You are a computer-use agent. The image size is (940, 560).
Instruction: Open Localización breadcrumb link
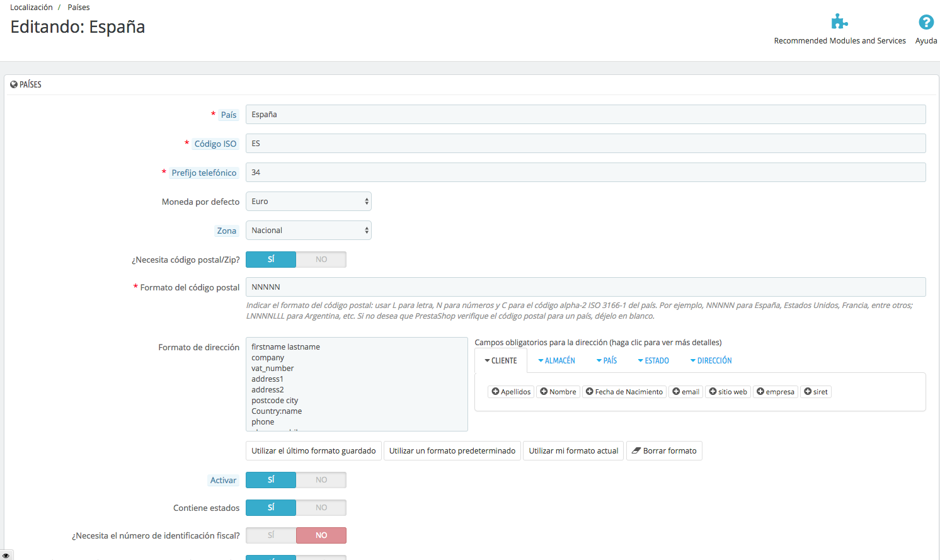tap(32, 8)
